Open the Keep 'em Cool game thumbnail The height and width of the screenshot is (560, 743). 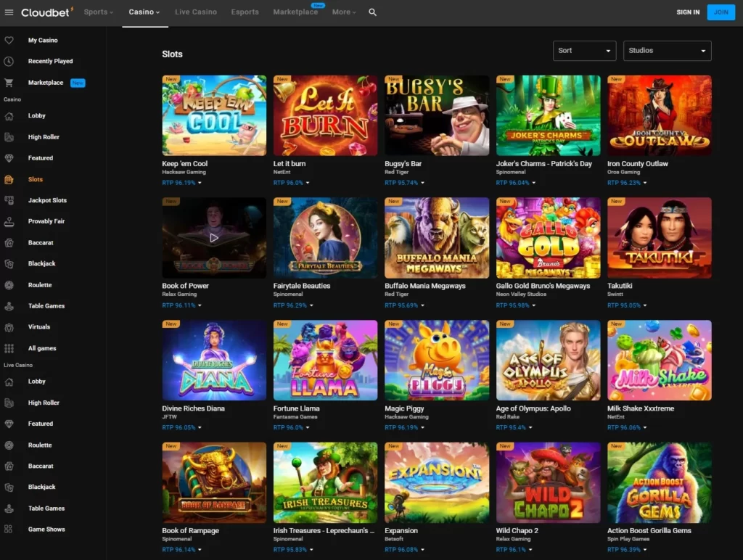pos(214,115)
